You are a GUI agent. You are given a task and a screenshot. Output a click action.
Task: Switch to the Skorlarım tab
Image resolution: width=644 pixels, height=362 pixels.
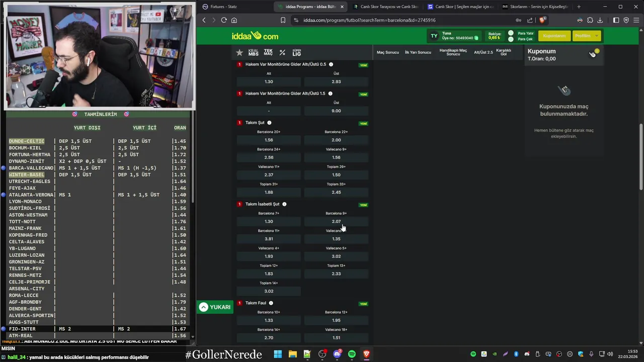coord(535,7)
